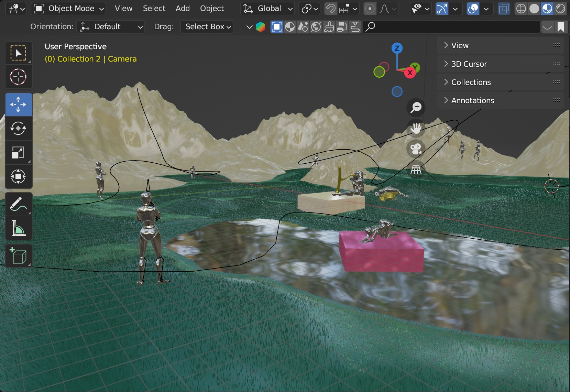
Task: Select the Annotate pencil tool
Action: pos(18,204)
